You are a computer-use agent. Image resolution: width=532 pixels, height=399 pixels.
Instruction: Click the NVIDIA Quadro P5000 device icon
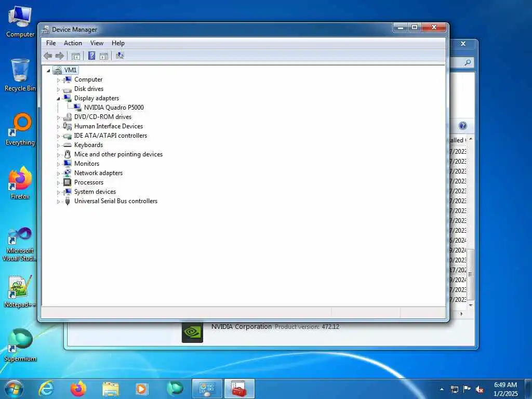pos(77,107)
